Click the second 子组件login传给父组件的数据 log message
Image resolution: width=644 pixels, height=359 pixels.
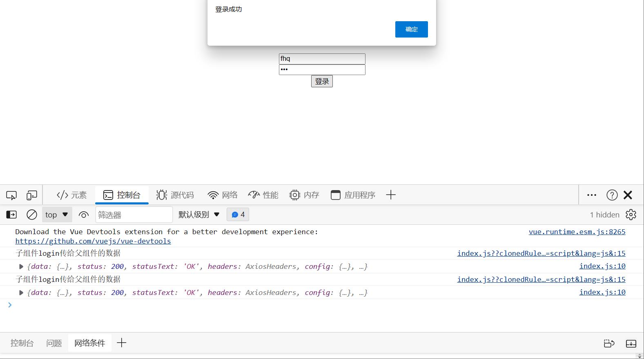pos(68,279)
